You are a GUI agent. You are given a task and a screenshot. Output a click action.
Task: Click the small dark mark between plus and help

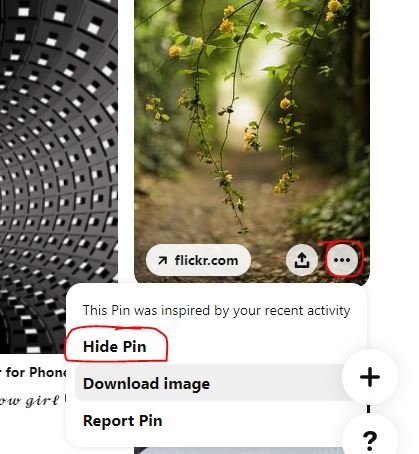[368, 409]
